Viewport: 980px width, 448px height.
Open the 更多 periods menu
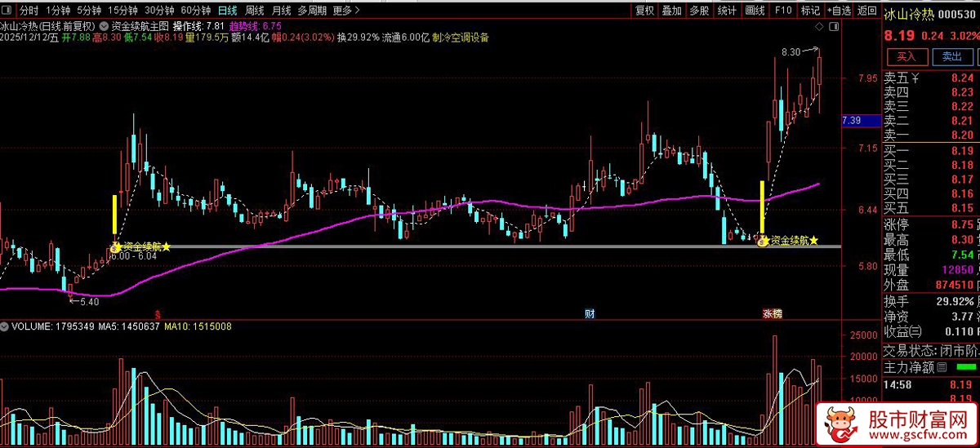(346, 11)
